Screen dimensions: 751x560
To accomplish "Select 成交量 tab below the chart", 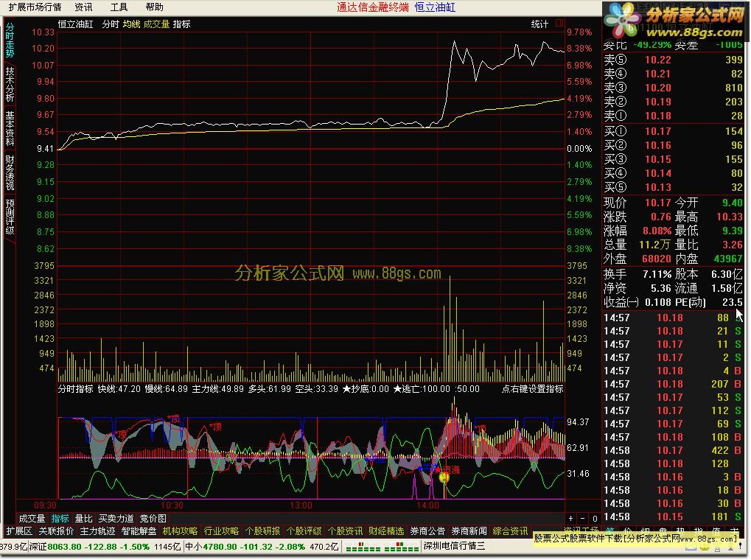I will click(x=32, y=518).
